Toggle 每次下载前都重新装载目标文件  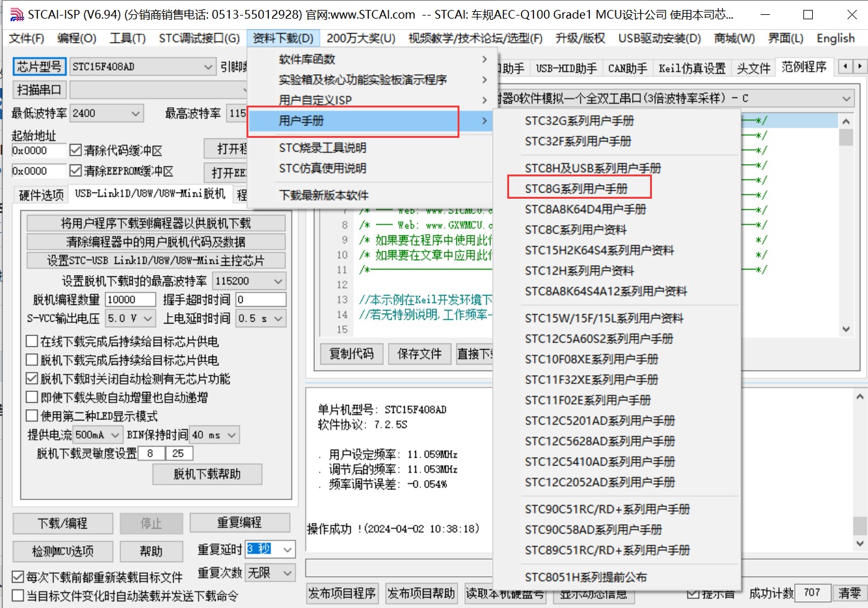tap(18, 578)
